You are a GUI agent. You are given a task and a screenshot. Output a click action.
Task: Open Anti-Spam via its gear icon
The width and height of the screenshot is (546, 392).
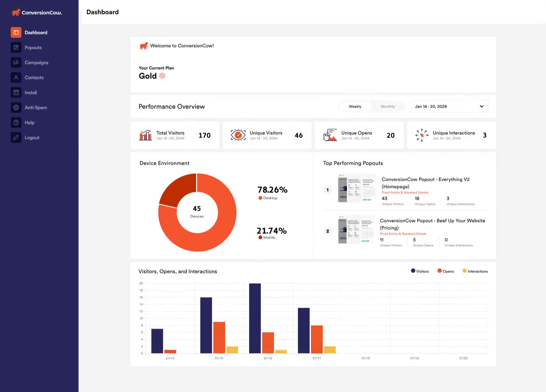pyautogui.click(x=16, y=107)
